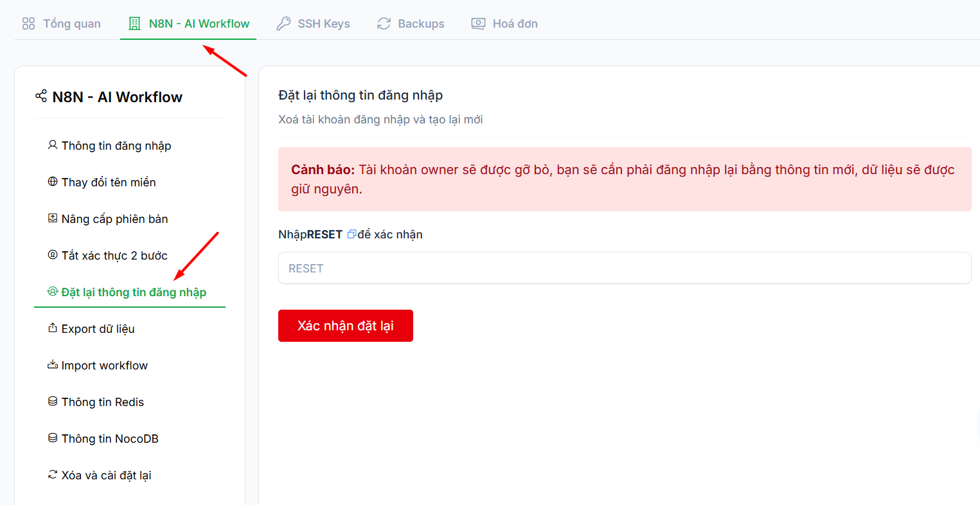
Task: Click the Hoá đơn banknote icon
Action: pos(478,24)
